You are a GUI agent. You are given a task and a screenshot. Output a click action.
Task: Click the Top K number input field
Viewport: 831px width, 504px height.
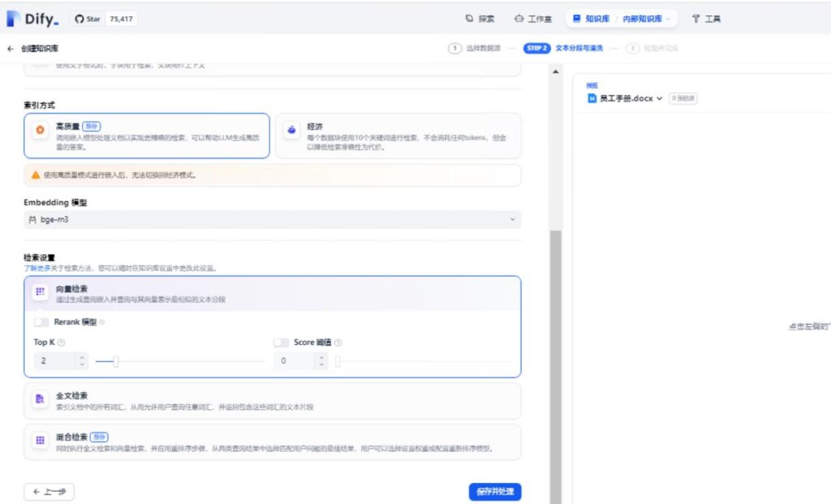coord(54,361)
